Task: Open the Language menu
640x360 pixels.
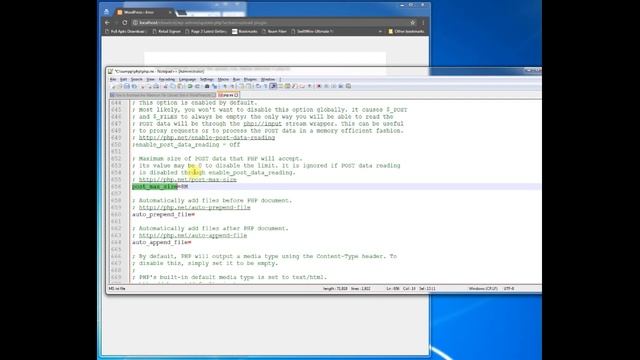Action: [187, 79]
